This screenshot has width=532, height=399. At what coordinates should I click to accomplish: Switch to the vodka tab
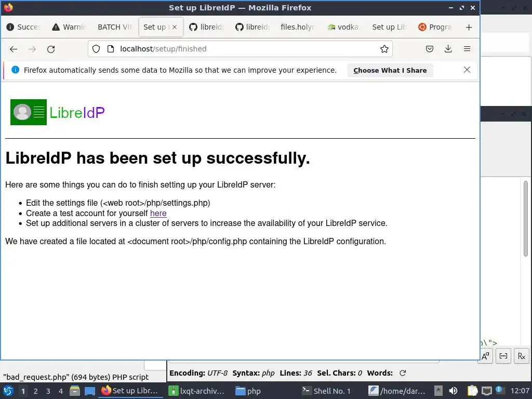(x=343, y=27)
